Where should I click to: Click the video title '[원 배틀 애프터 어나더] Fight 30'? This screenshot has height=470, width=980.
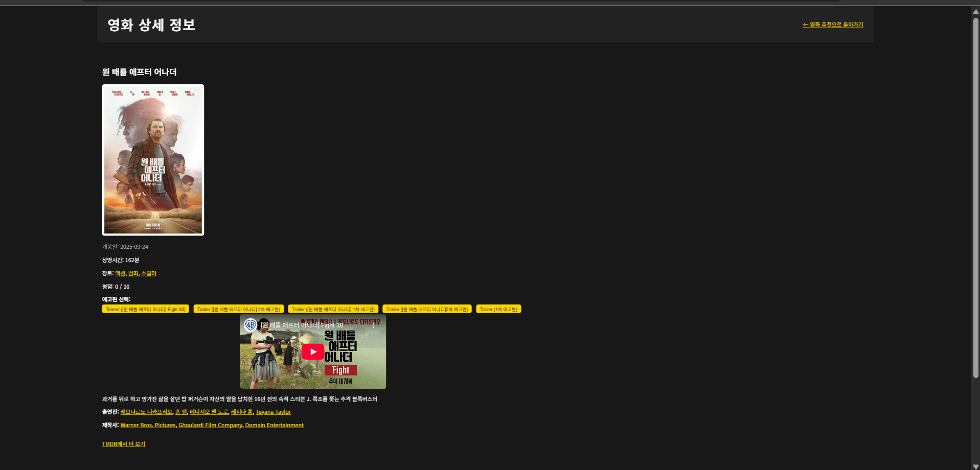coord(302,325)
